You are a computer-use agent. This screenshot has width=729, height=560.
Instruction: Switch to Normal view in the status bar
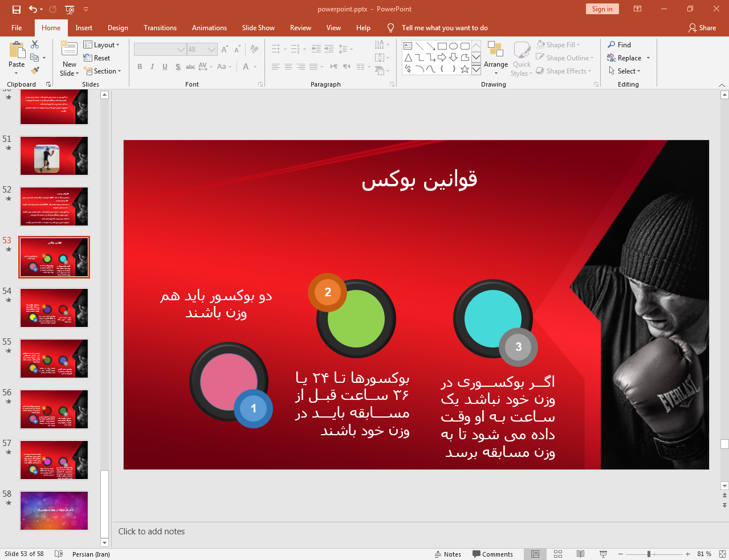tap(535, 554)
